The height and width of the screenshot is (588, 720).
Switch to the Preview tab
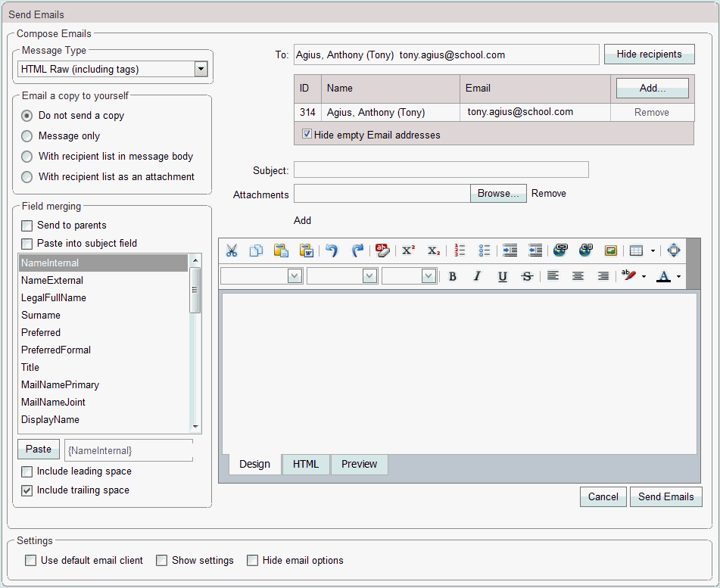point(359,464)
